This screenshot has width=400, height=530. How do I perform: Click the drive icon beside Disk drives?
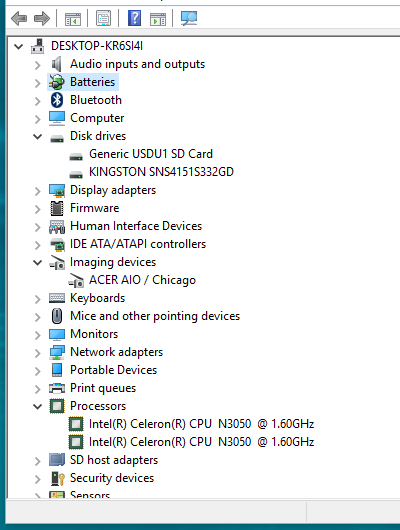pos(57,138)
